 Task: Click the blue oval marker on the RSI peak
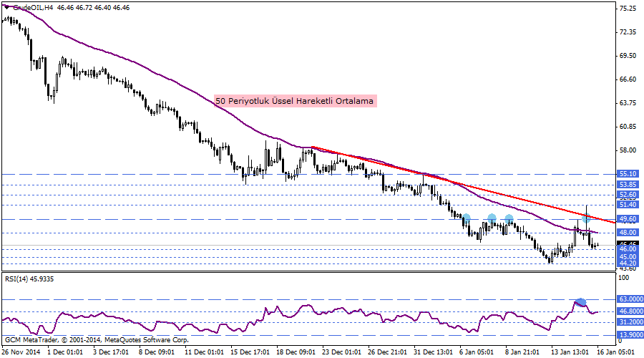point(580,303)
